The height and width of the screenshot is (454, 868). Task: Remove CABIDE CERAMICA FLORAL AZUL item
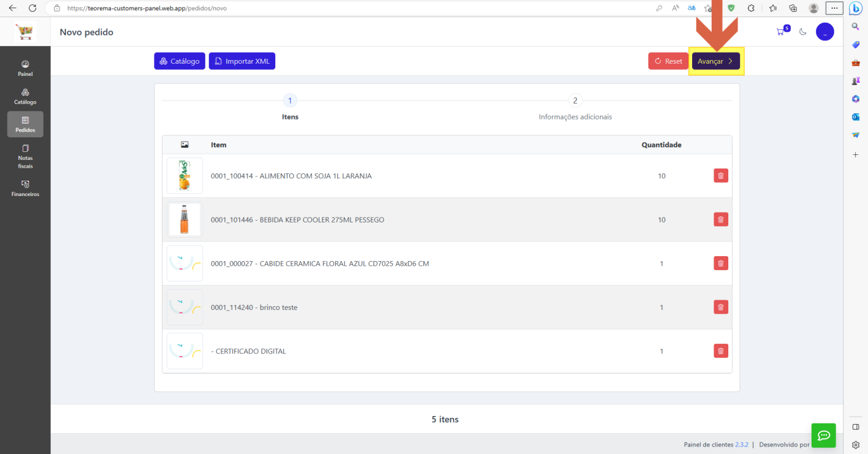721,263
